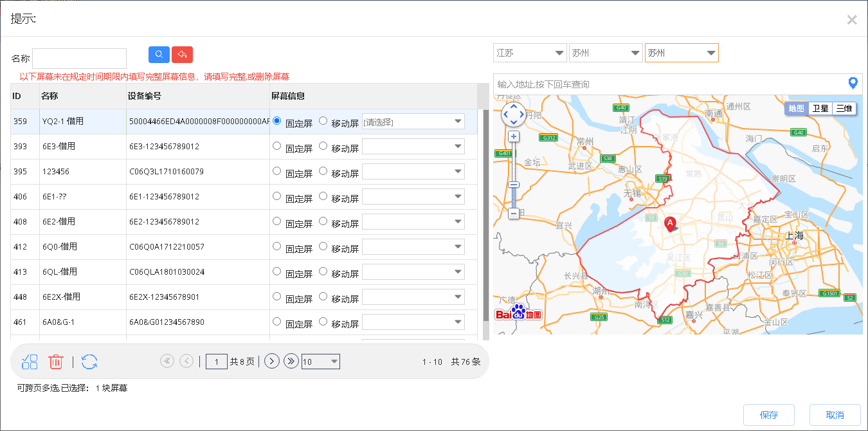Focus the 名称 search input field
The width and height of the screenshot is (868, 431).
[x=79, y=59]
